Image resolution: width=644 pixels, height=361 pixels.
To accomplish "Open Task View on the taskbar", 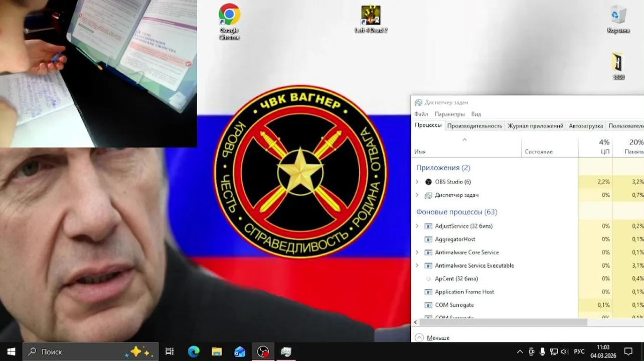I will click(x=170, y=351).
